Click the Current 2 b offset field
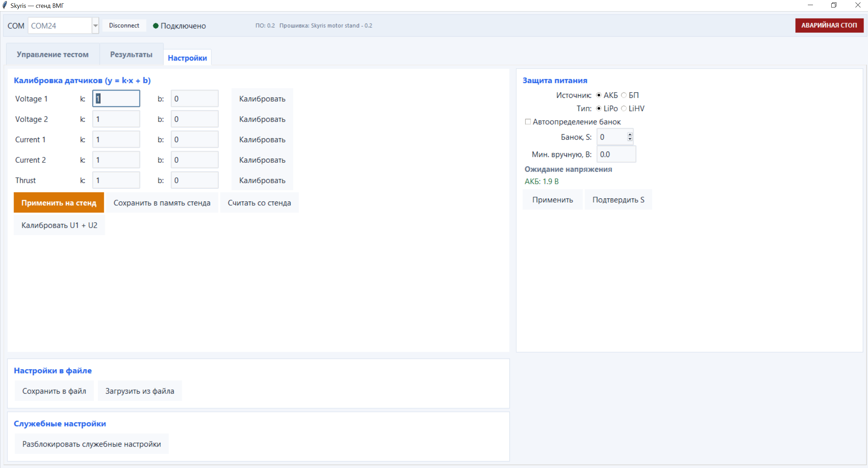 195,160
